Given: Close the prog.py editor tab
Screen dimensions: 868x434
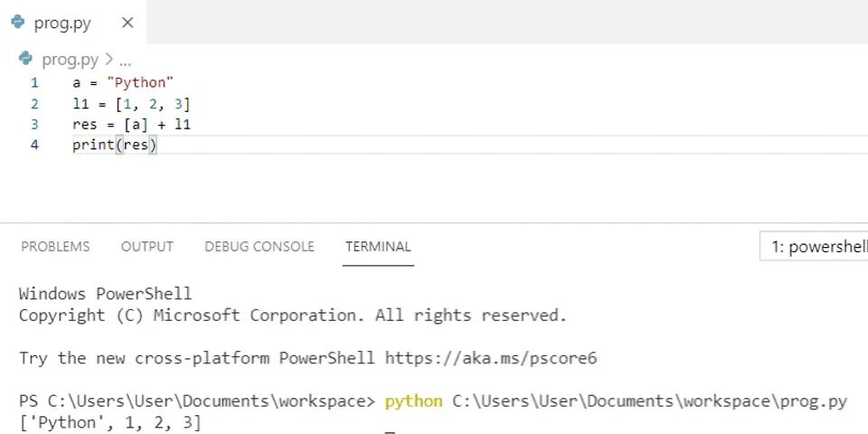Looking at the screenshot, I should [127, 23].
